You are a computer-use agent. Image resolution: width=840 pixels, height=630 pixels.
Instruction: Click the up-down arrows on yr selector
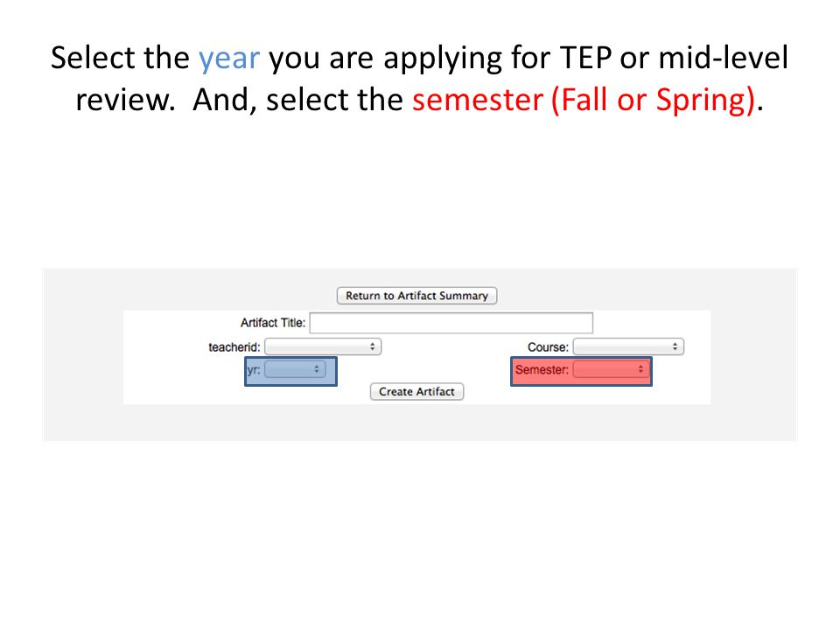pyautogui.click(x=317, y=369)
